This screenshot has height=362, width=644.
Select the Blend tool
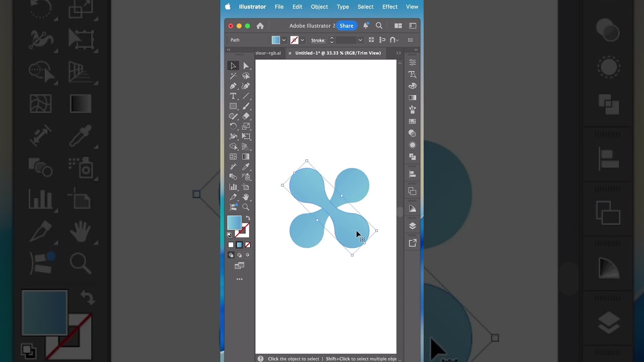click(233, 176)
